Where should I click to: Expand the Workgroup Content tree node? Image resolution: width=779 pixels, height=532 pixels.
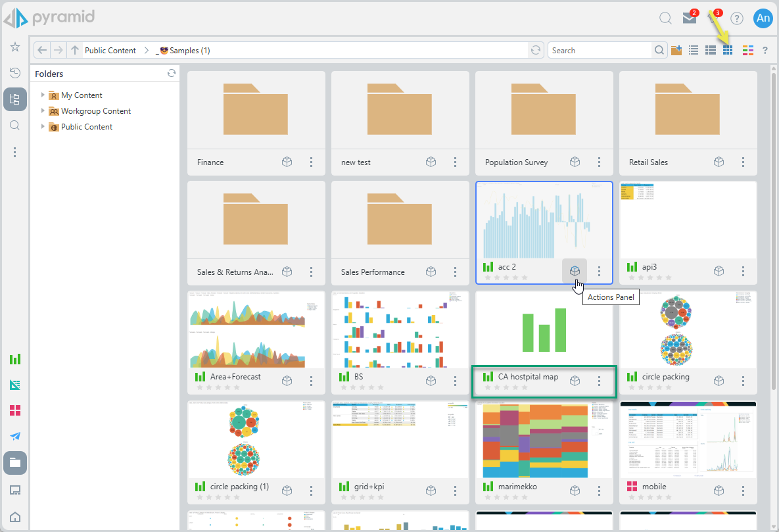point(43,111)
